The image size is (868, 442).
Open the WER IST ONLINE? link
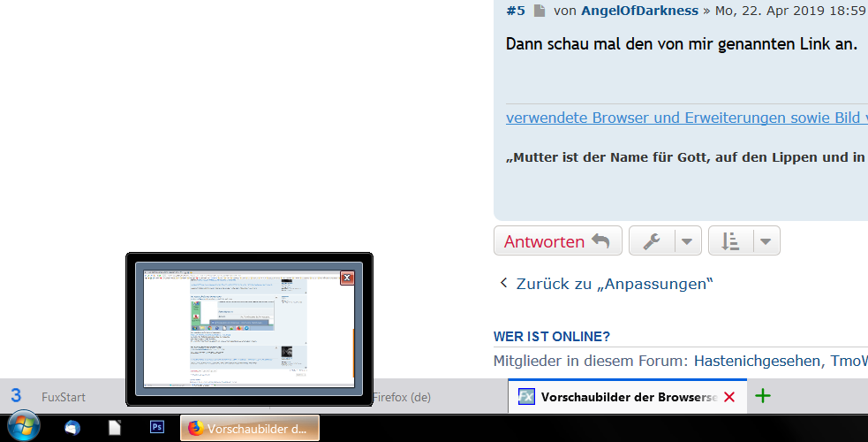[x=551, y=336]
